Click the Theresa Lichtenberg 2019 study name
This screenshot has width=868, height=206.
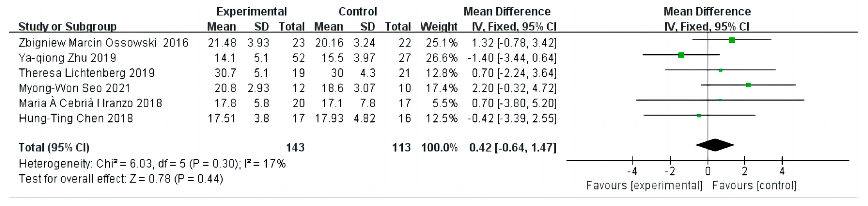coord(87,73)
